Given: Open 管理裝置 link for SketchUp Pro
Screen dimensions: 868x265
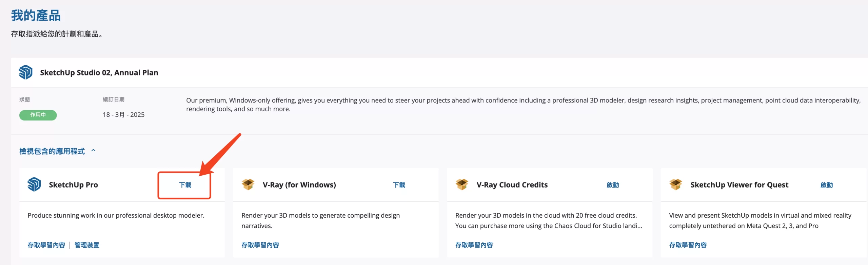Looking at the screenshot, I should tap(87, 245).
